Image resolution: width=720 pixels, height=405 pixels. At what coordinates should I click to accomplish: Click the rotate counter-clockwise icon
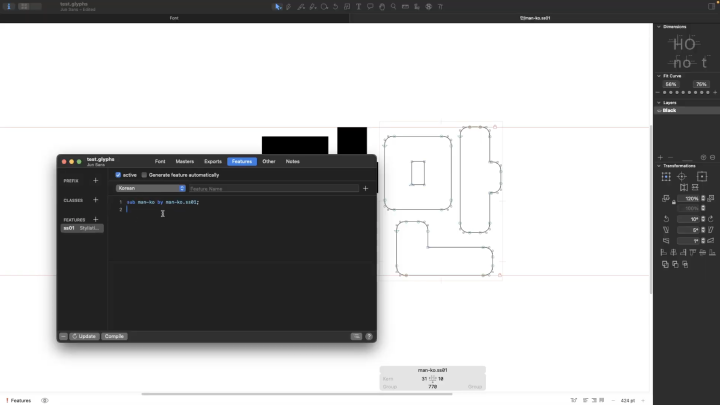tap(666, 219)
